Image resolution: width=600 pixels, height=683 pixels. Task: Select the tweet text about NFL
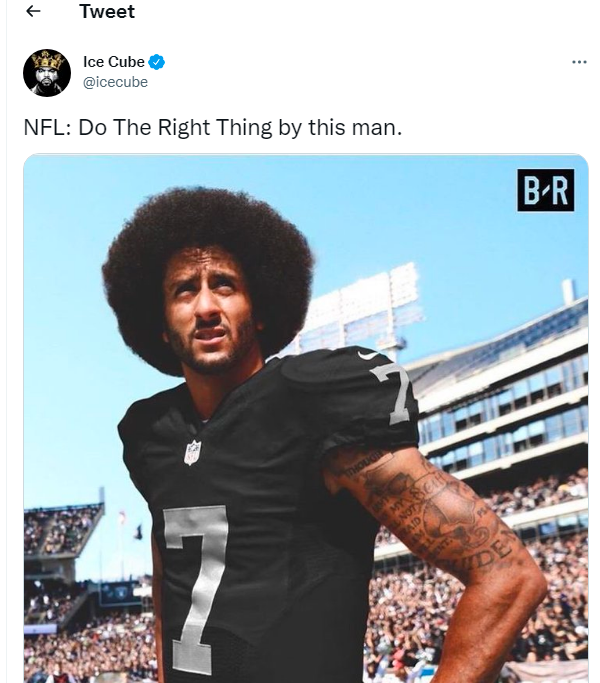213,128
